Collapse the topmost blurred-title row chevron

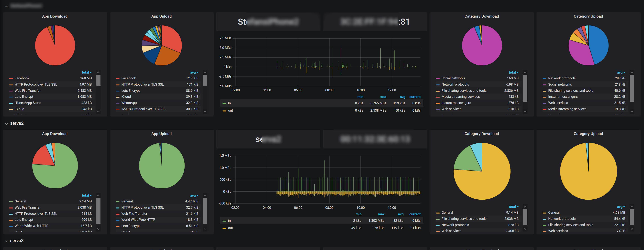point(7,6)
